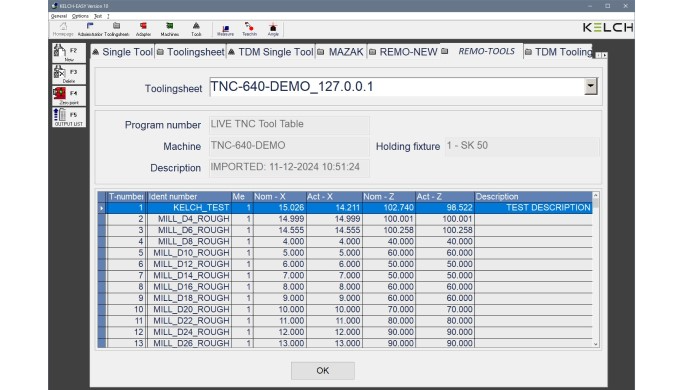
Task: Click the 98.522 Act-Z value
Action: coord(445,208)
